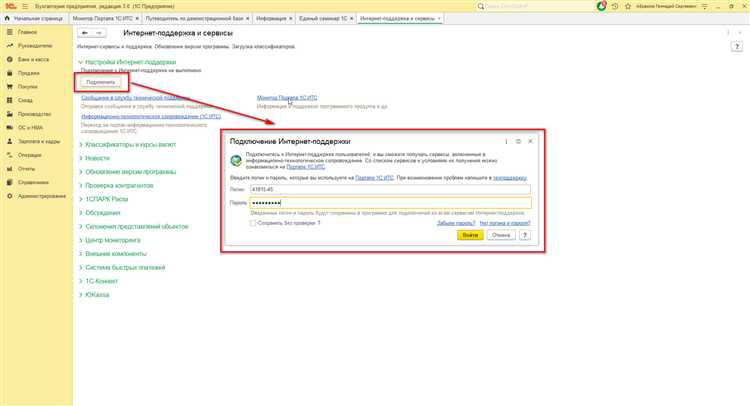
Task: Switch to the Монитор Портала 1С:ИТС tab
Action: point(102,18)
